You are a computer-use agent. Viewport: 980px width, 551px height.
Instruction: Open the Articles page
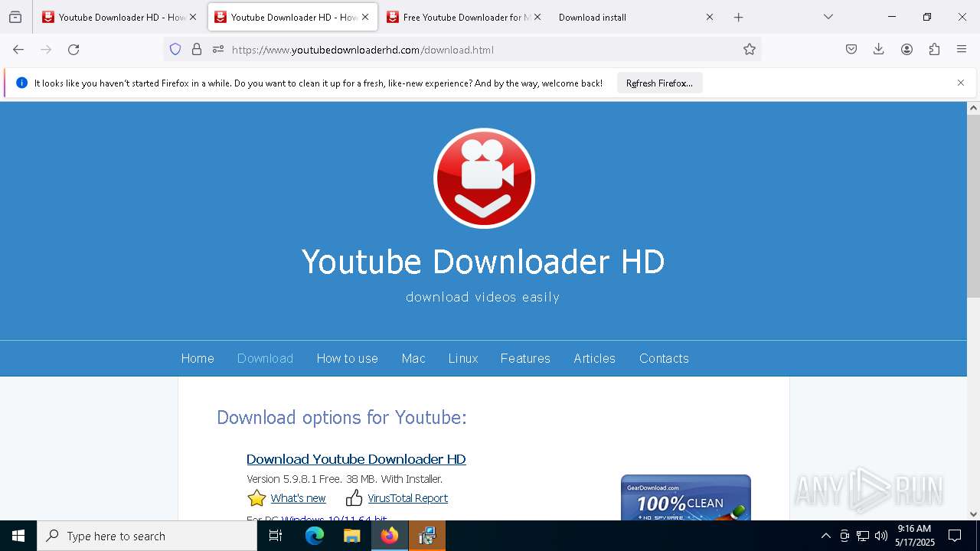[x=595, y=358]
